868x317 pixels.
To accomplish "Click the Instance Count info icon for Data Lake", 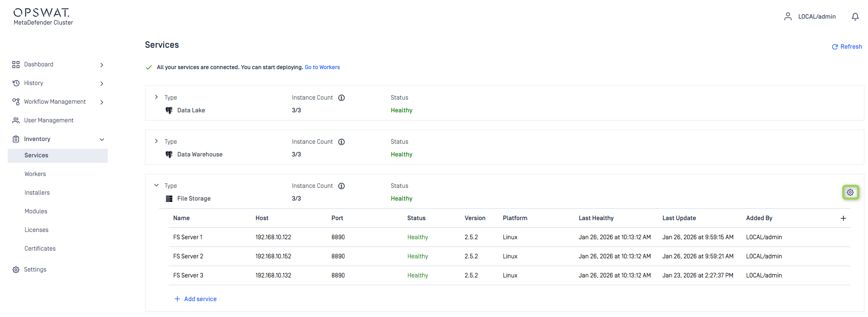I will click(341, 98).
